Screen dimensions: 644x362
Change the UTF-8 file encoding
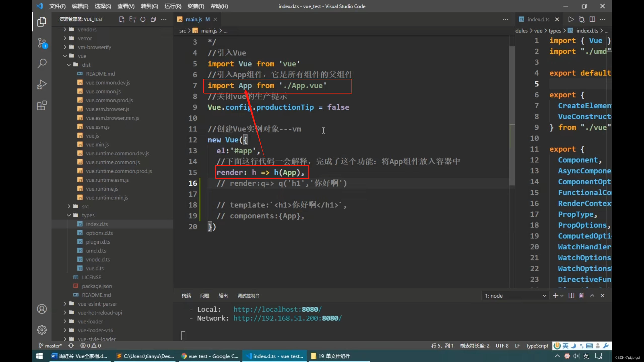pos(502,346)
